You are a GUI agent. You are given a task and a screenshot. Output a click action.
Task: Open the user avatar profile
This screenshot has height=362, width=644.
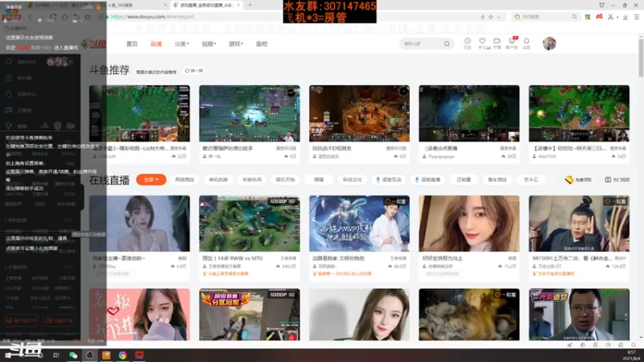pos(549,43)
